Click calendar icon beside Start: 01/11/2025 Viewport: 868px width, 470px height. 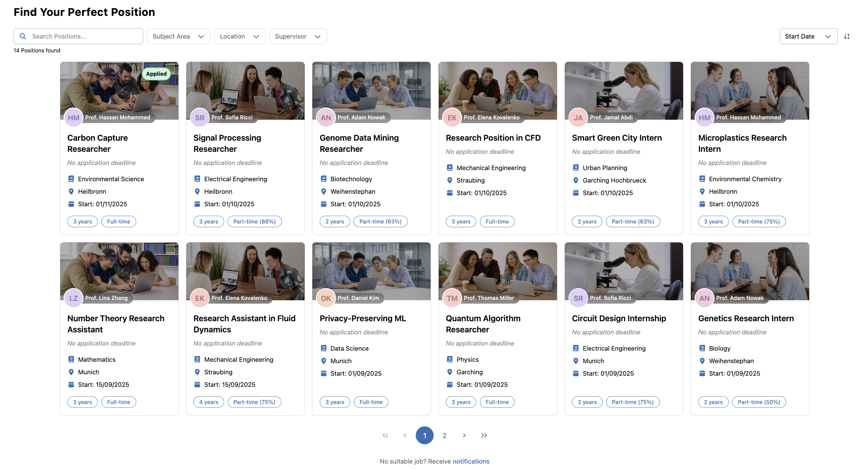71,204
